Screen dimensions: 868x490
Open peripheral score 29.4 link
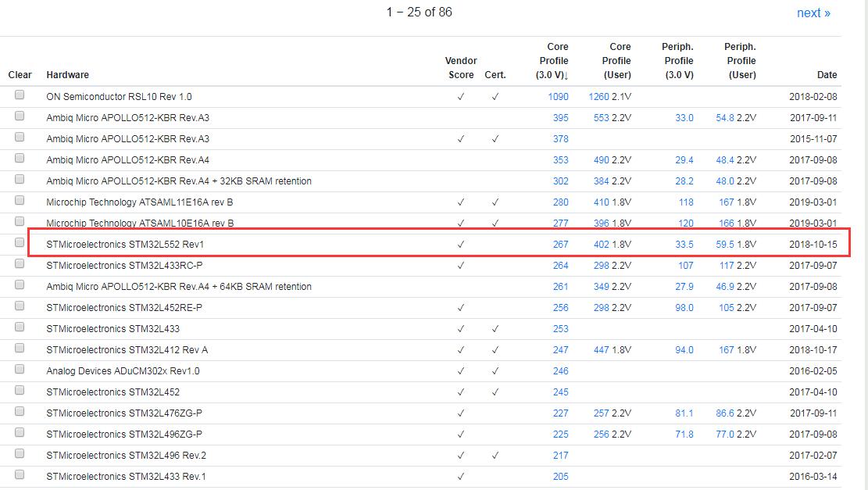684,159
